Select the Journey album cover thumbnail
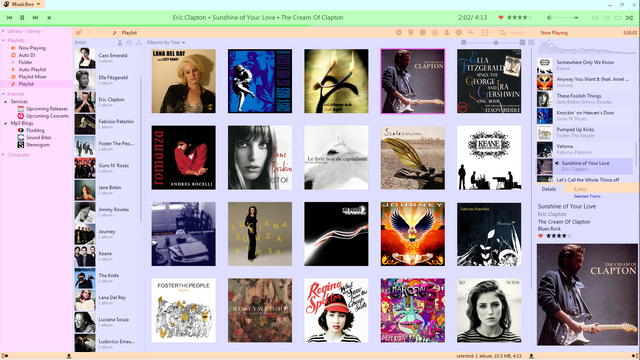The height and width of the screenshot is (360, 640). tap(413, 234)
